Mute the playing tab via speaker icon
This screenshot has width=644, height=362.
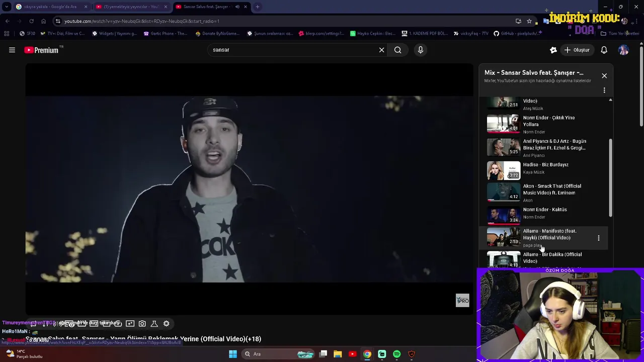[x=237, y=7]
